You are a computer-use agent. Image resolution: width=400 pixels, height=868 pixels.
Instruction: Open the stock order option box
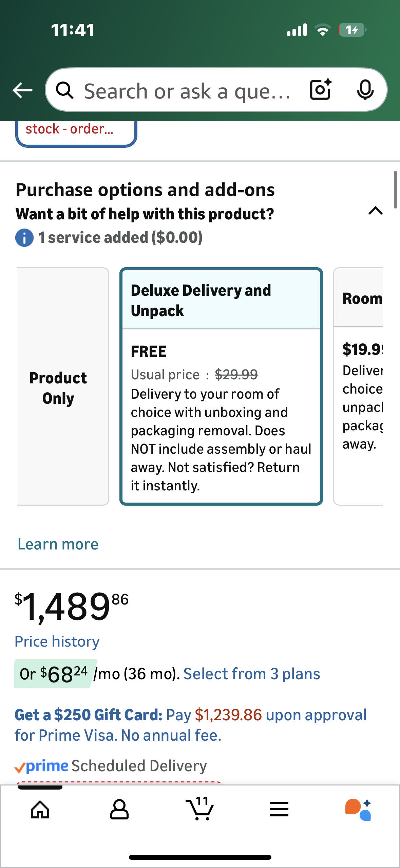(x=76, y=132)
